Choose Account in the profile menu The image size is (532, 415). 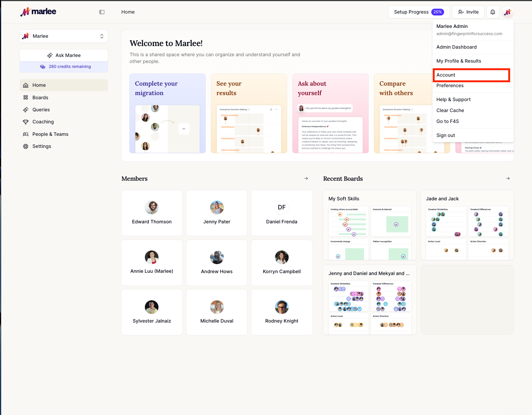(472, 75)
